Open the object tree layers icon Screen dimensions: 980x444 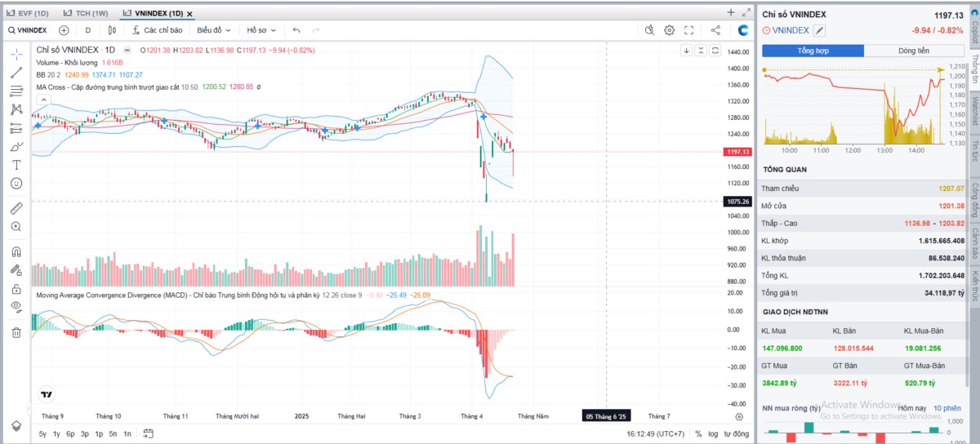coord(16,426)
